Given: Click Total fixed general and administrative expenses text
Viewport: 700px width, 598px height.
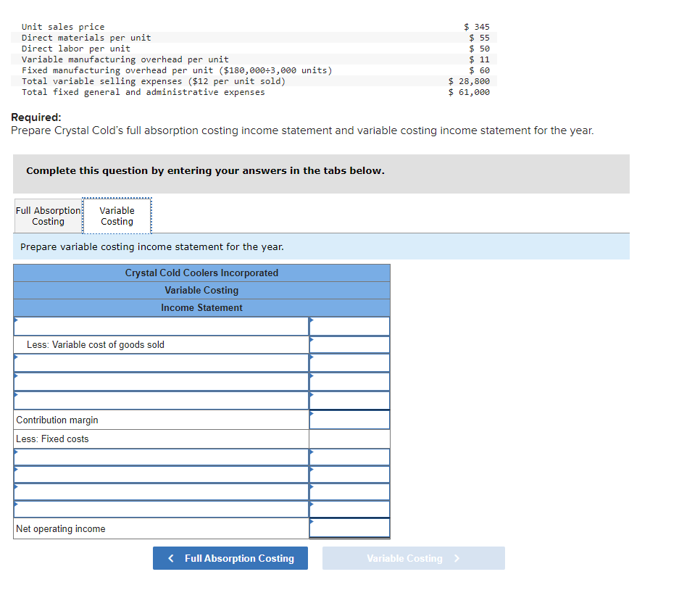Looking at the screenshot, I should (x=143, y=92).
